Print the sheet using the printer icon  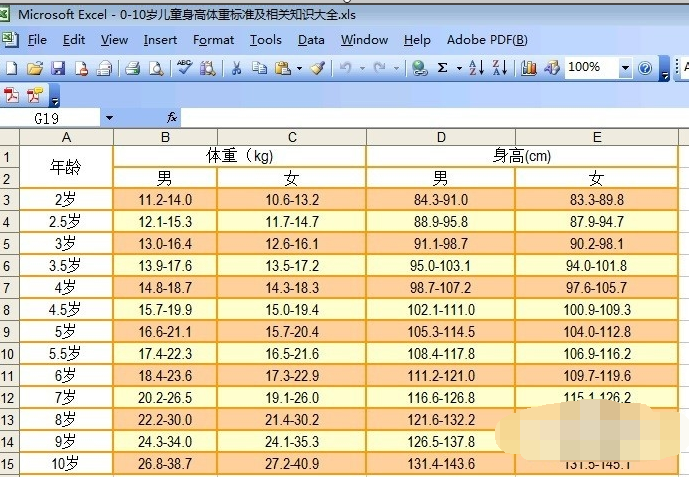(132, 68)
